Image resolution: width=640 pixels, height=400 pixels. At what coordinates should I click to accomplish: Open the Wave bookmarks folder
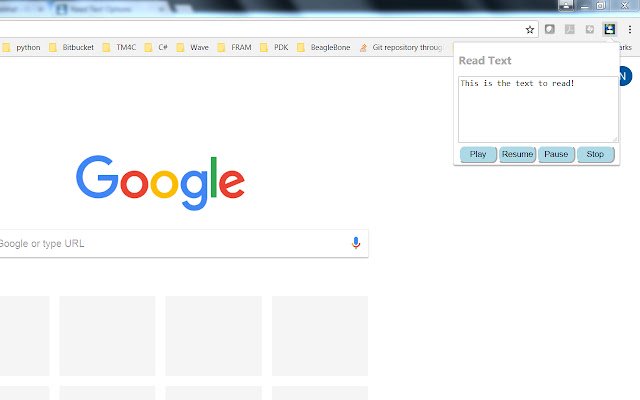tap(193, 47)
